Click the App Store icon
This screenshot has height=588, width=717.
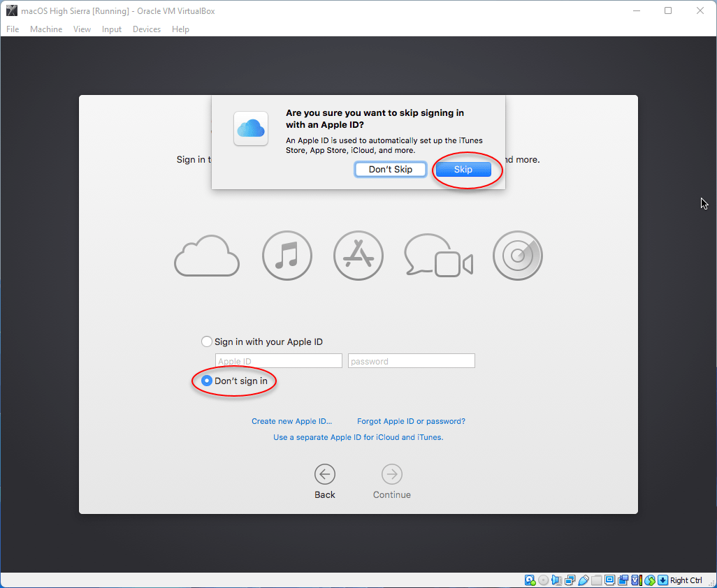tap(358, 256)
